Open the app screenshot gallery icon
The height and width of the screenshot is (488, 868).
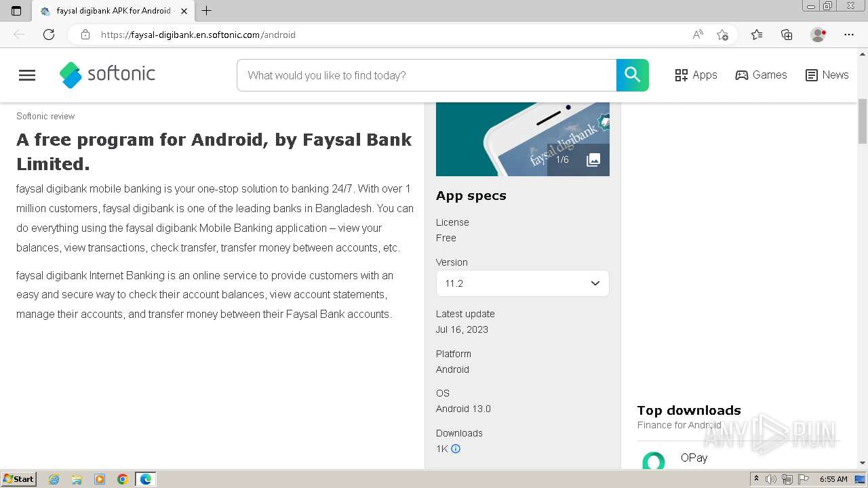[x=593, y=160]
